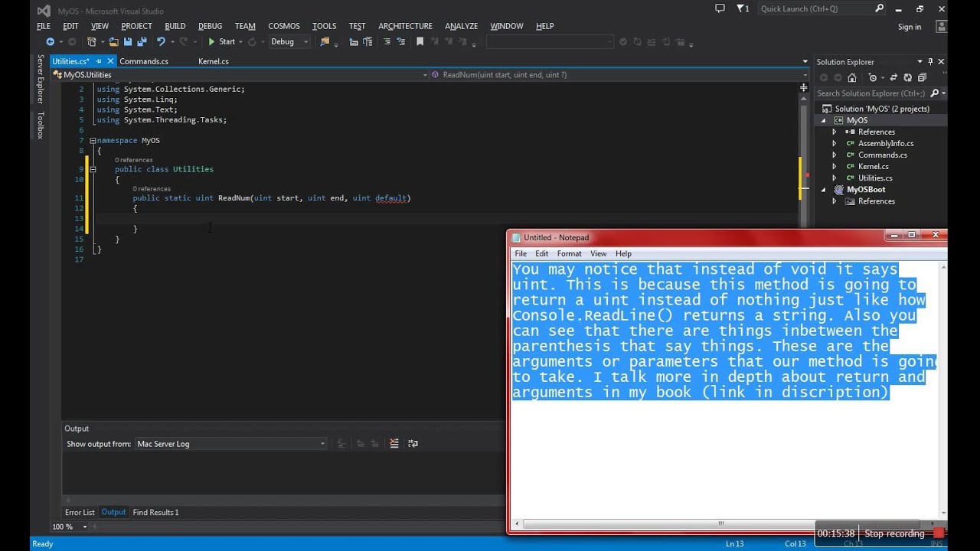Open the Format menu in Notepad
The height and width of the screenshot is (551, 980).
coord(569,253)
